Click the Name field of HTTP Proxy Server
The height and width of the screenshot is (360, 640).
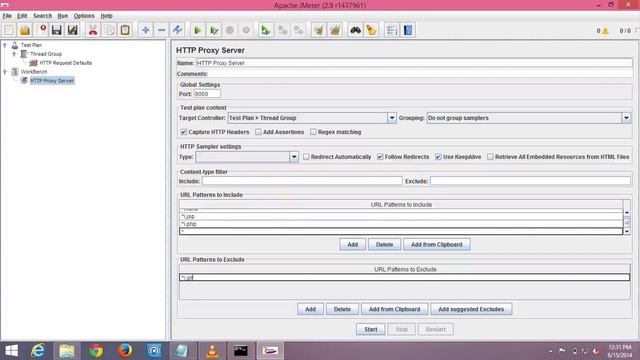tap(414, 63)
